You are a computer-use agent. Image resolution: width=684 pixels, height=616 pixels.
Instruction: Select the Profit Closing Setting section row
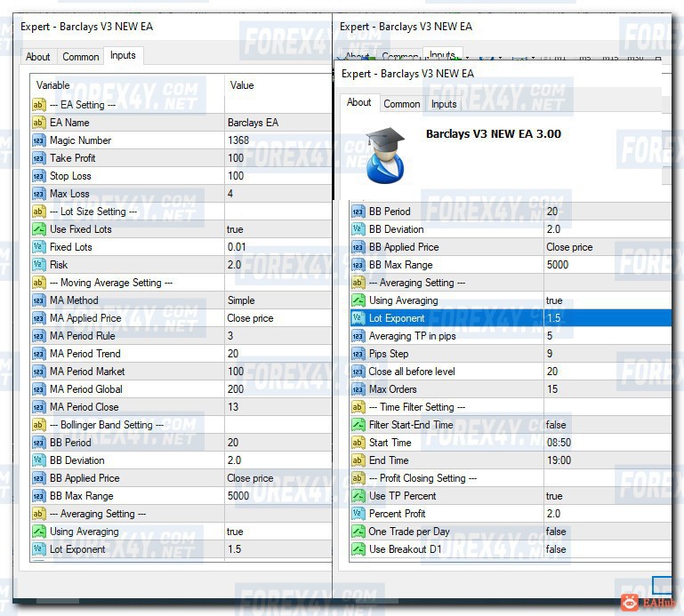click(511, 478)
